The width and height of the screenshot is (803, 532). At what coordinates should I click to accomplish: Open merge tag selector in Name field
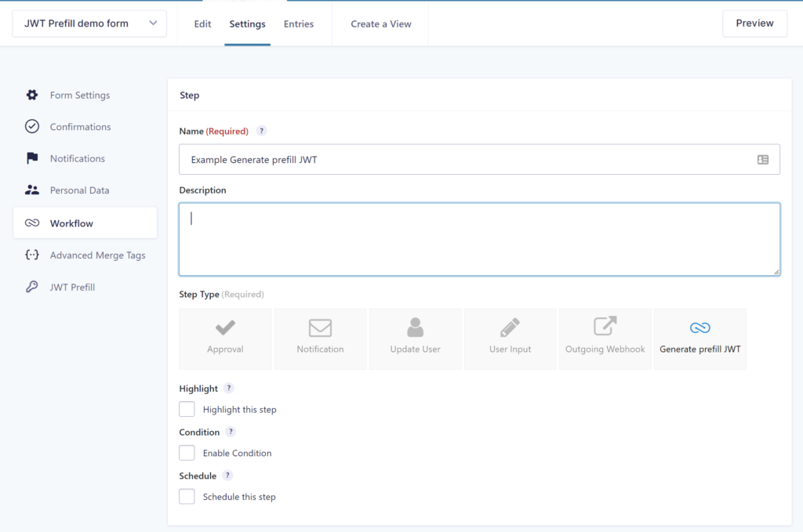[x=762, y=160]
